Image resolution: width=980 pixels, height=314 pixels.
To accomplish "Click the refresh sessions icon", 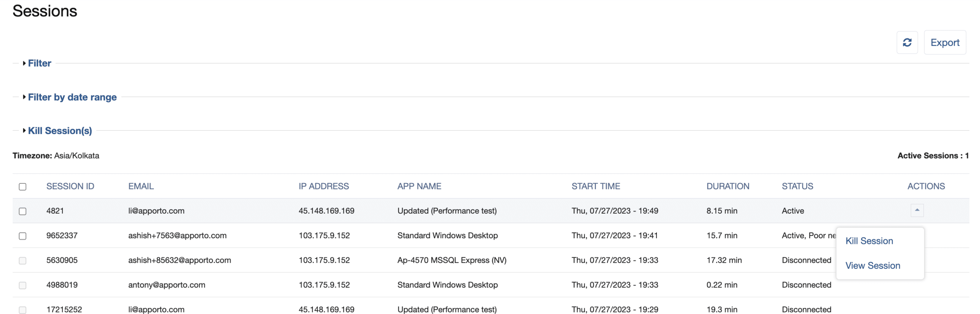I will click(906, 43).
